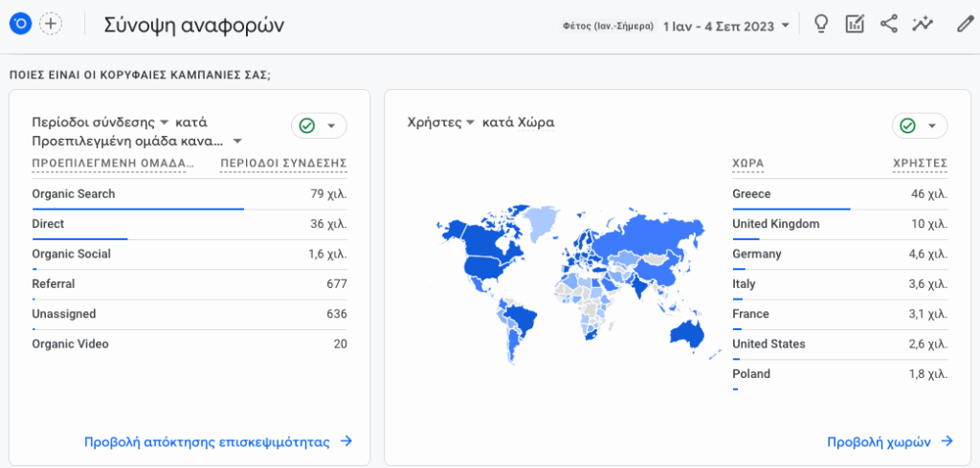Expand the Περίοδοι σύνδεσης metric dropdown
This screenshot has height=468, width=980.
tap(164, 123)
